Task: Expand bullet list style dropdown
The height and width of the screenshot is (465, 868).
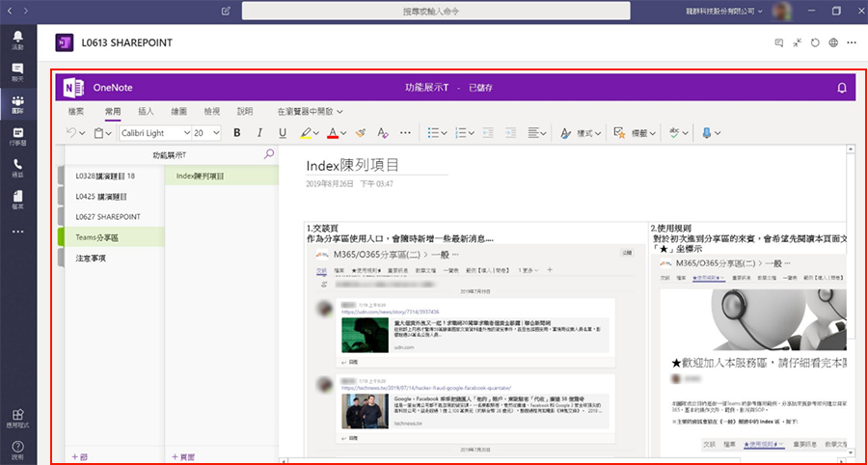Action: point(444,133)
